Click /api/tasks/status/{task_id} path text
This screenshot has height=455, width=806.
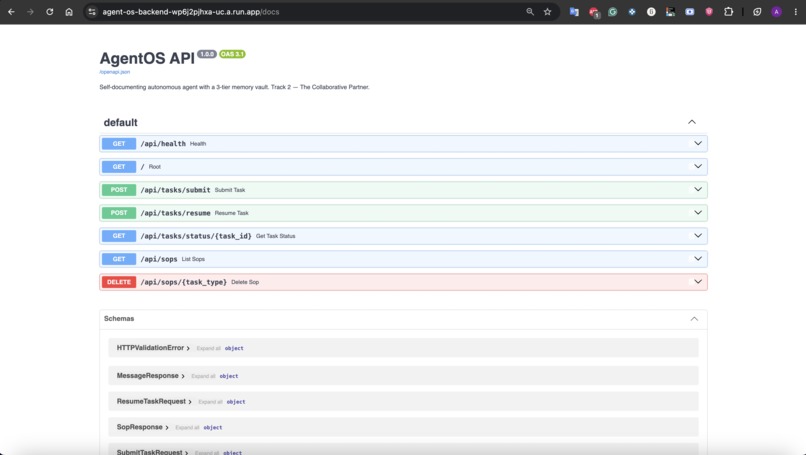pos(196,236)
